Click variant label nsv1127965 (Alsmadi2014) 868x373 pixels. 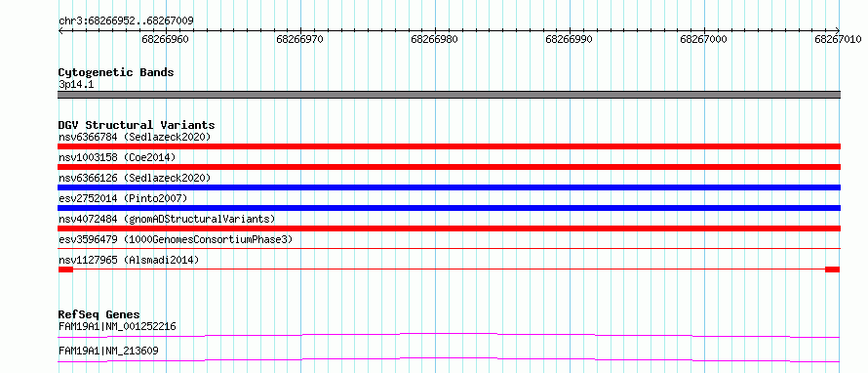pos(129,260)
